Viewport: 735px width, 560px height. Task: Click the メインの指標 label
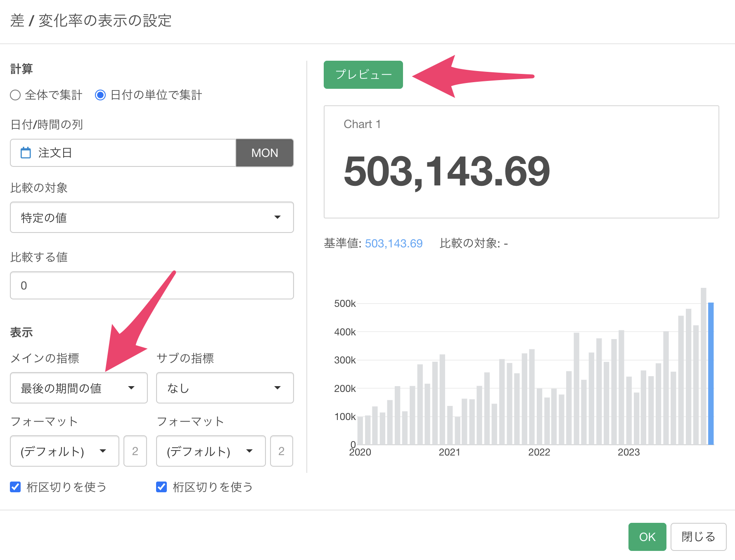point(45,358)
